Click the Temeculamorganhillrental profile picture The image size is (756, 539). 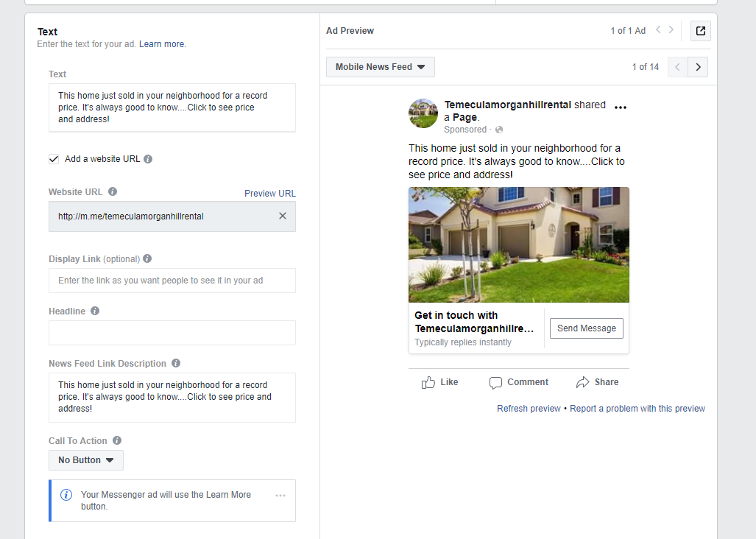tap(423, 113)
